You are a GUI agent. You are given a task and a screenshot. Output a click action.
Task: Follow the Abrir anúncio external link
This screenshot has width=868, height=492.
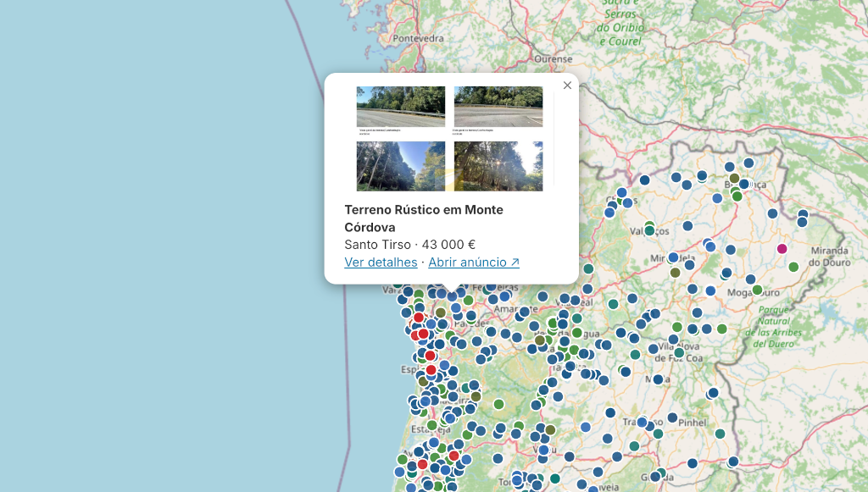point(474,262)
